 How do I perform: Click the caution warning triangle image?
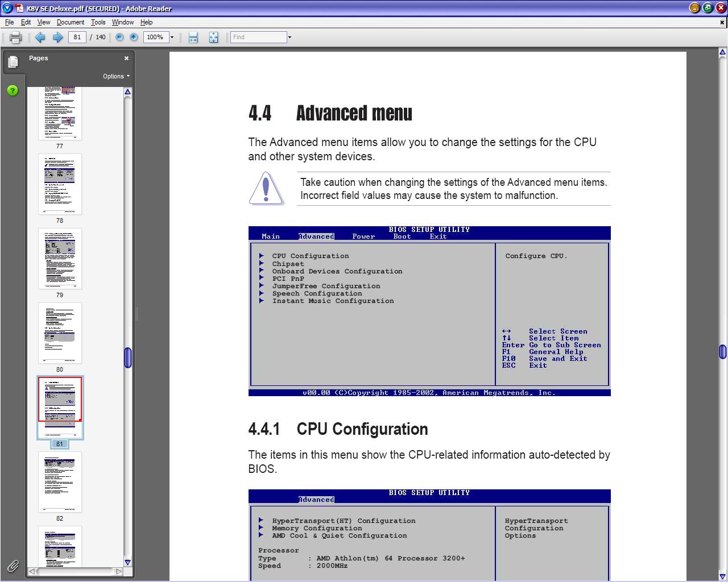coord(266,188)
